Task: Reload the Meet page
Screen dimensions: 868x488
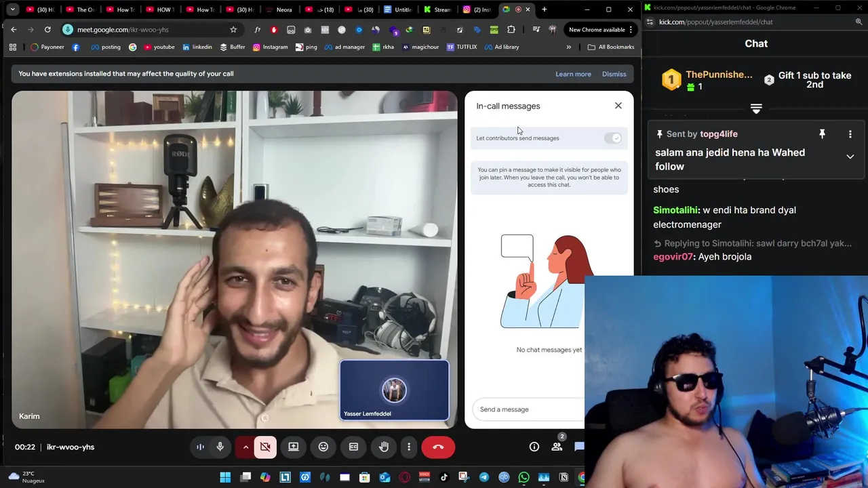Action: (x=47, y=30)
